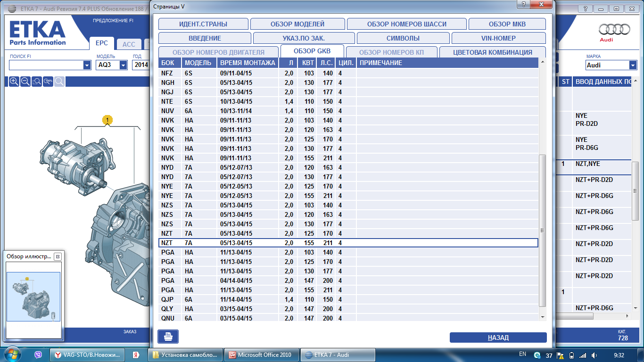Reset illustration zoom to 100%
The height and width of the screenshot is (362, 644).
click(48, 82)
